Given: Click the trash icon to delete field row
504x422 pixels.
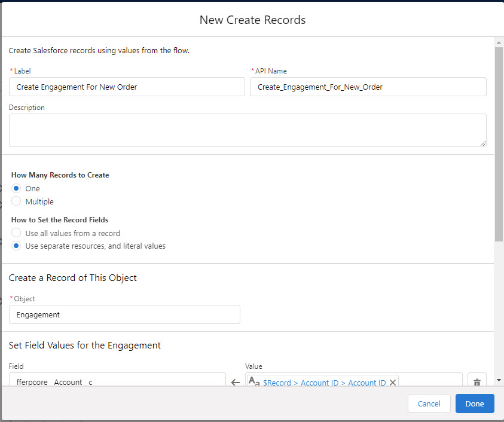Looking at the screenshot, I should click(476, 382).
